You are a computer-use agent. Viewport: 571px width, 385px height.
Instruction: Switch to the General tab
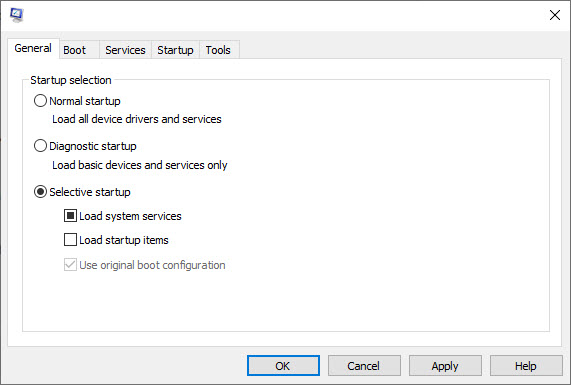(33, 48)
